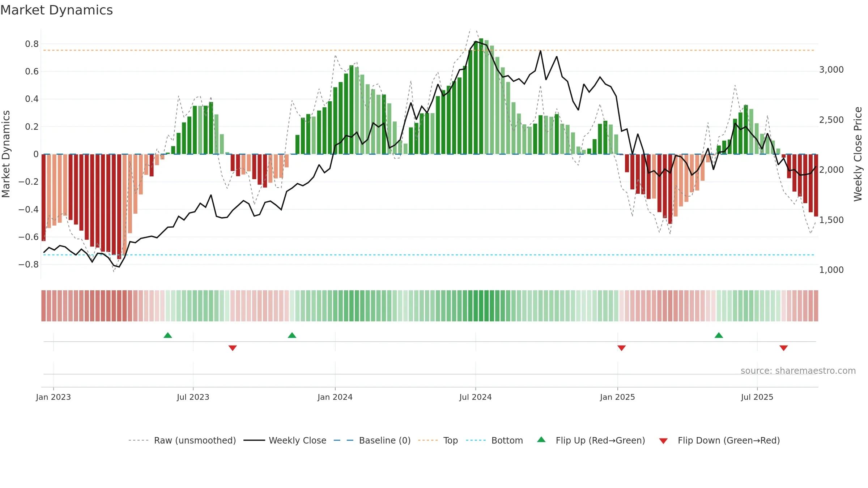Click the dashed gray Raw line sample in legend
Image resolution: width=868 pixels, height=488 pixels.
pos(139,440)
